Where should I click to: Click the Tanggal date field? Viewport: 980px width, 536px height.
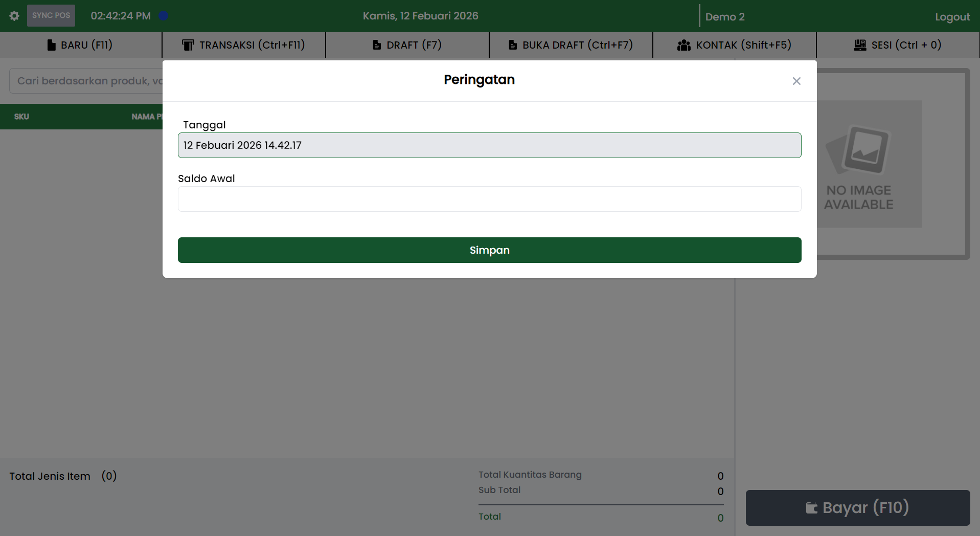pyautogui.click(x=489, y=145)
